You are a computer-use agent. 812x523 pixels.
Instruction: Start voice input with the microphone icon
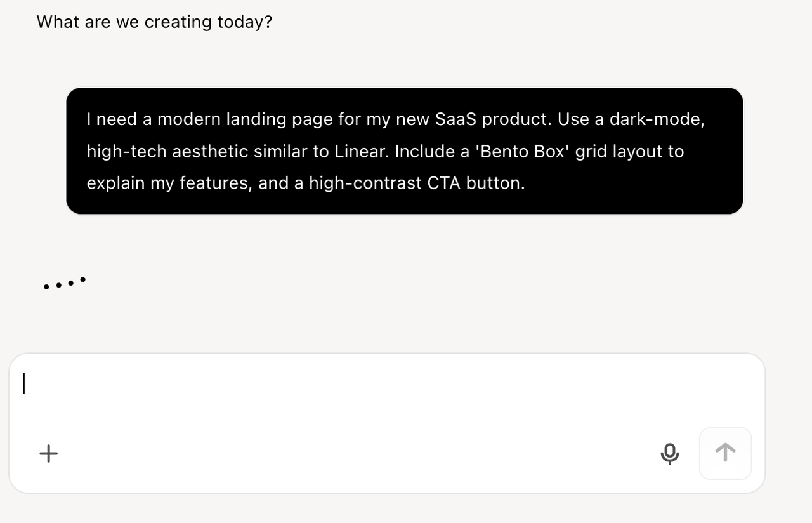coord(669,453)
